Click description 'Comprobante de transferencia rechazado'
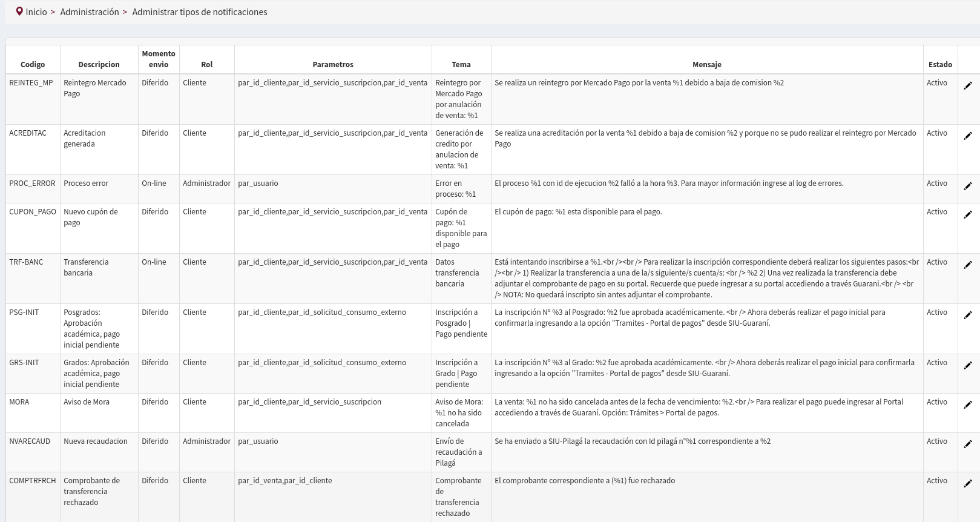The width and height of the screenshot is (980, 522). click(92, 491)
